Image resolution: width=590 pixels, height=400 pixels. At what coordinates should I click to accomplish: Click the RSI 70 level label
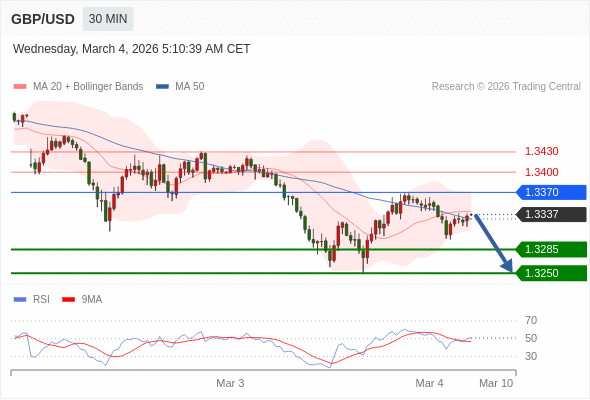(531, 321)
